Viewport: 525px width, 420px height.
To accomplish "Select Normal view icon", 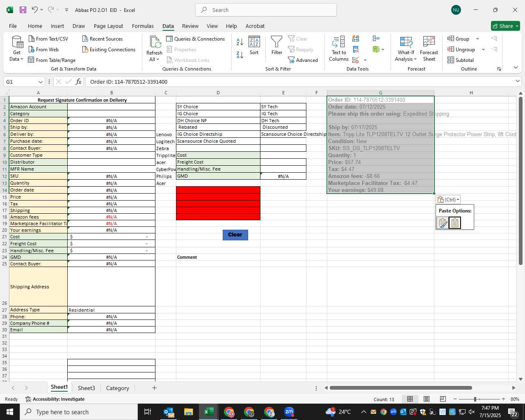I will [x=410, y=399].
